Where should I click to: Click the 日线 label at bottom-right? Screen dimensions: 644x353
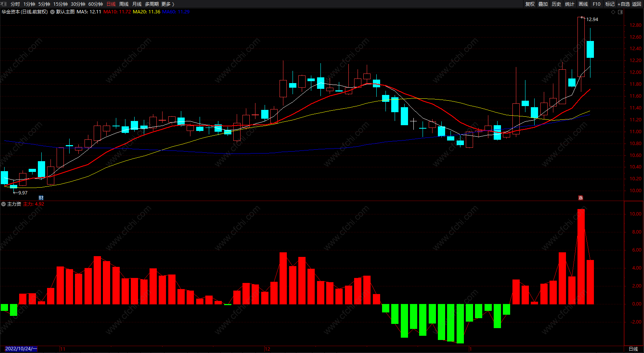coord(634,349)
